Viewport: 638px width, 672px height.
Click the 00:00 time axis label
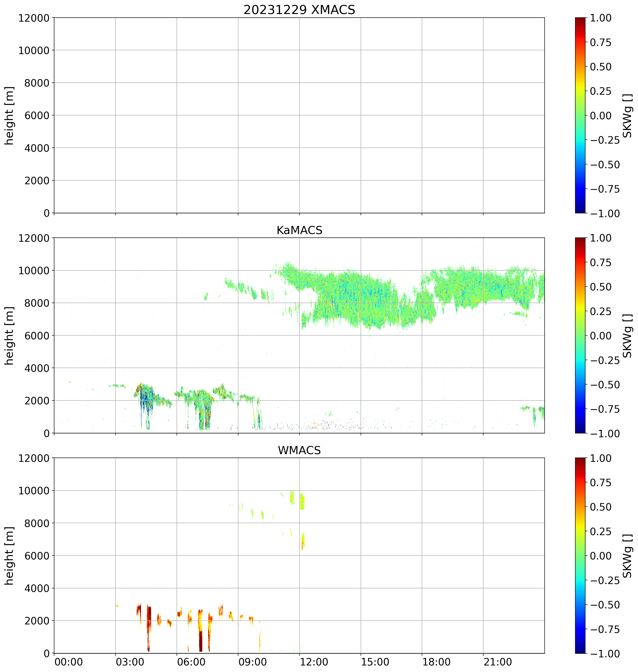point(69,662)
